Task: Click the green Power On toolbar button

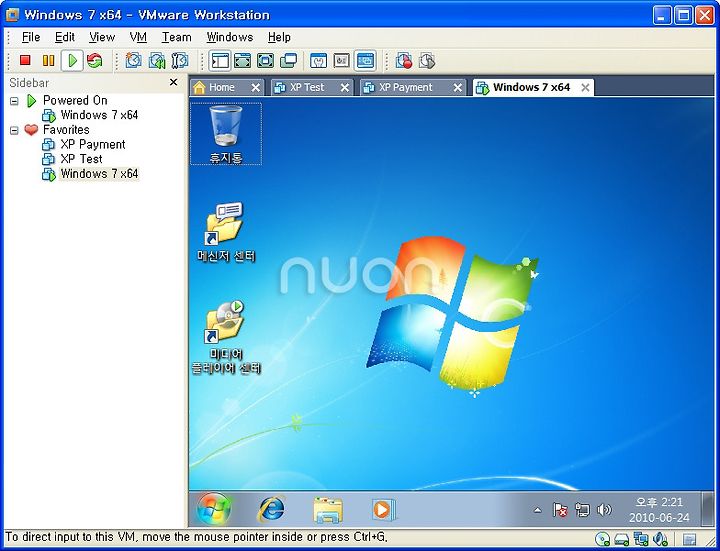Action: coord(72,60)
